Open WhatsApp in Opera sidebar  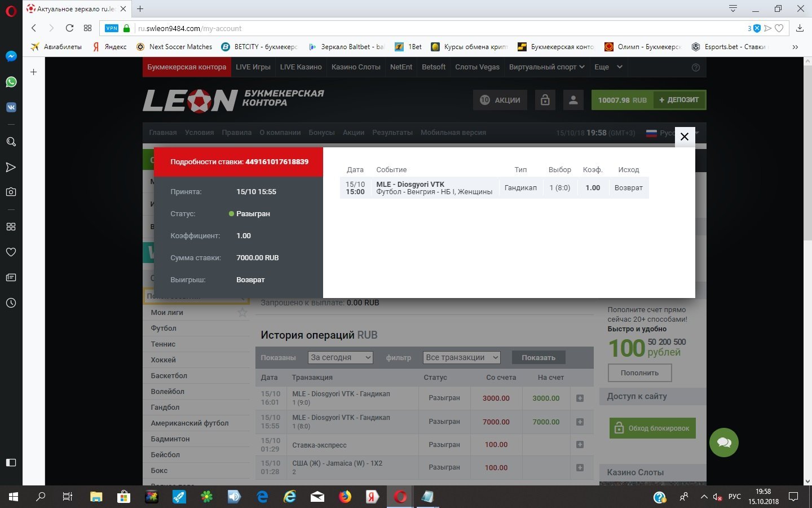click(11, 82)
